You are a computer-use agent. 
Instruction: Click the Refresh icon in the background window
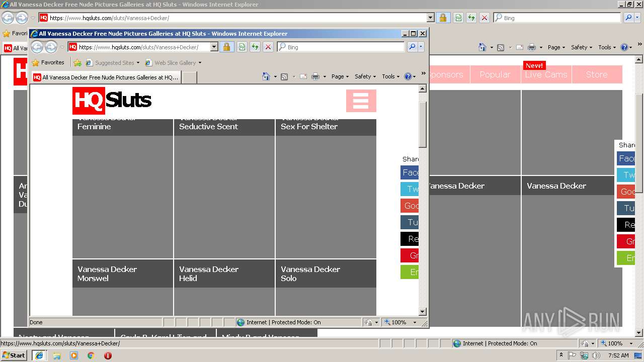471,18
